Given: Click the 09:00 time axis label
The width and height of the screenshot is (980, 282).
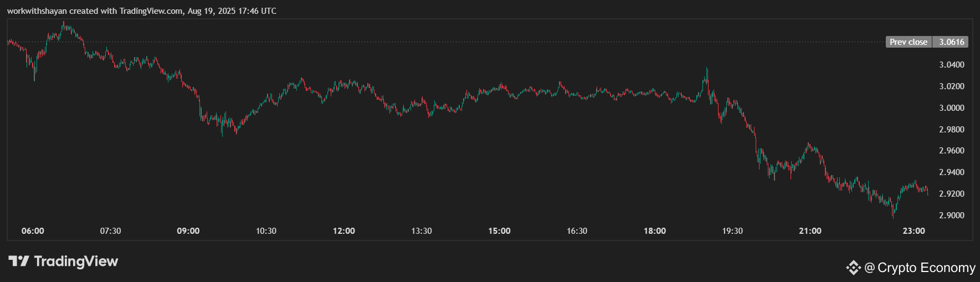Looking at the screenshot, I should click(188, 231).
